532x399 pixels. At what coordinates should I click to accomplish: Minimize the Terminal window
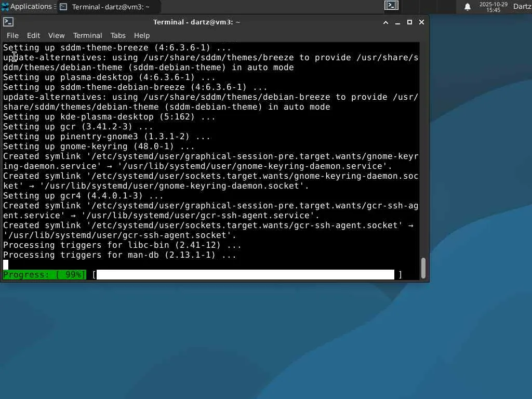tap(397, 22)
